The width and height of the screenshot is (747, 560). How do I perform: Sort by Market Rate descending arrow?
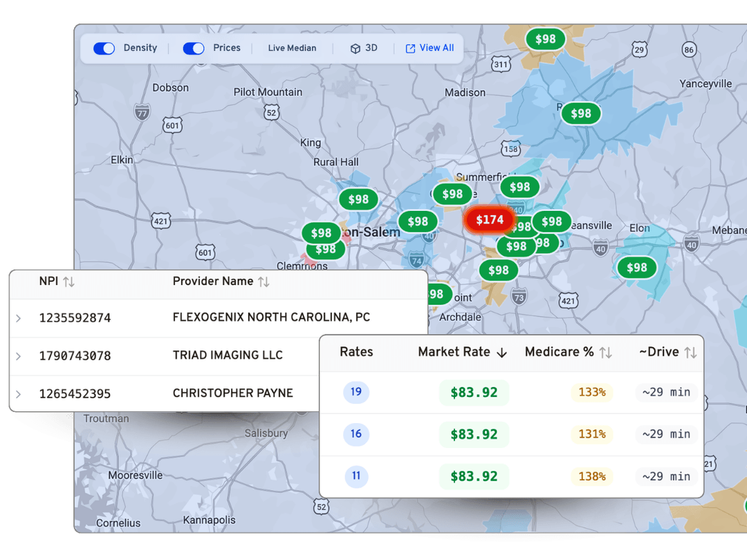501,353
